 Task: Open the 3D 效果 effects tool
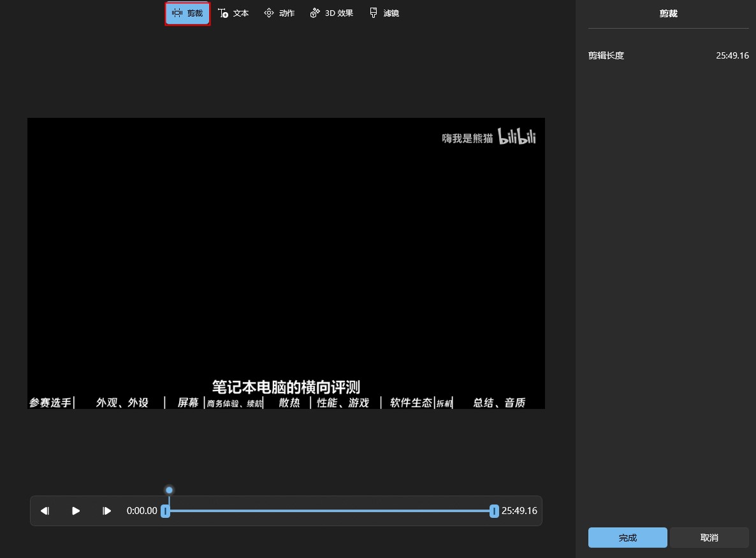pos(331,13)
